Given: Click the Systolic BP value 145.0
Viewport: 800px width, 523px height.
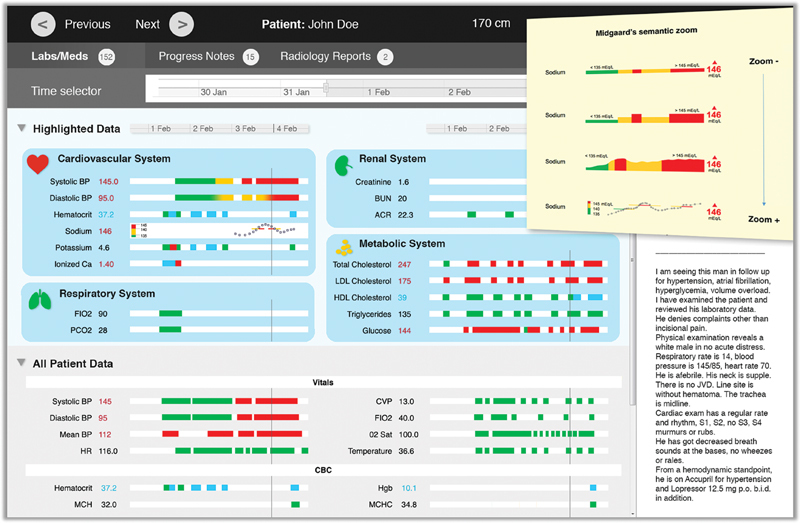Looking at the screenshot, I should [108, 182].
